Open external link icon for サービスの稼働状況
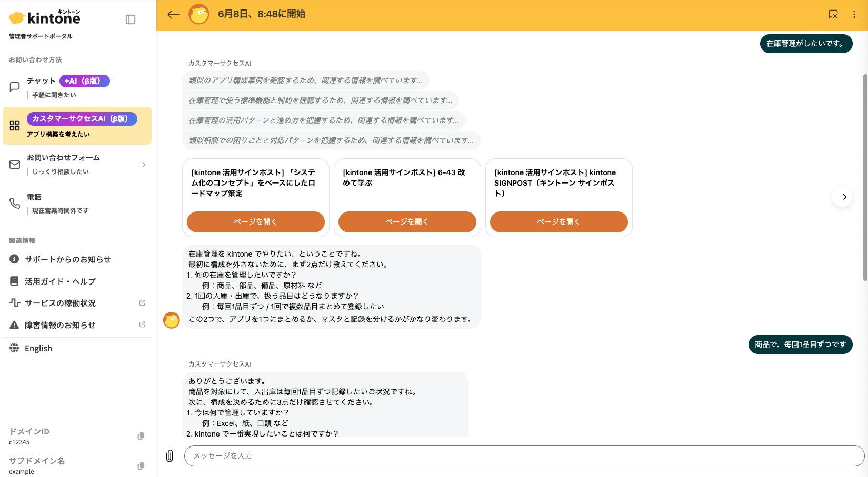This screenshot has height=477, width=868. [142, 303]
